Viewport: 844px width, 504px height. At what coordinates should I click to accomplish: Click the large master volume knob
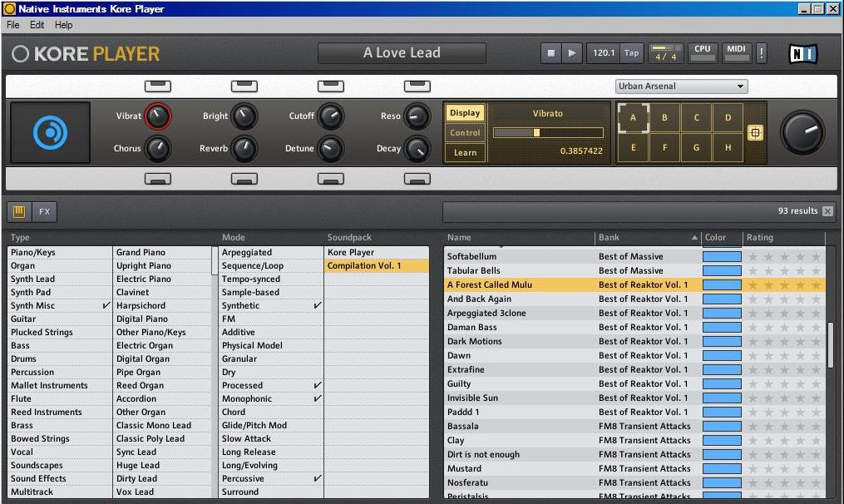[802, 132]
